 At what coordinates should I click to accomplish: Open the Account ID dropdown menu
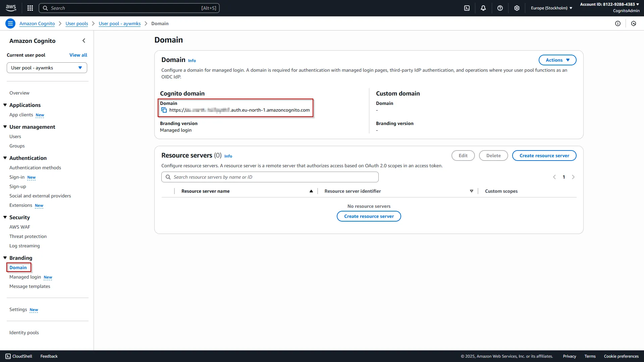(609, 4)
